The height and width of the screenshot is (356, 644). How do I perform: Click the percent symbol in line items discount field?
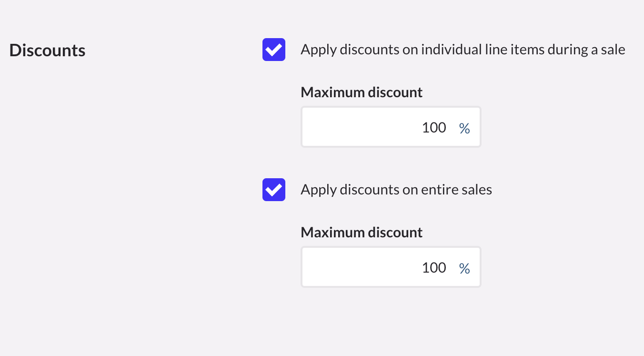[x=464, y=128]
